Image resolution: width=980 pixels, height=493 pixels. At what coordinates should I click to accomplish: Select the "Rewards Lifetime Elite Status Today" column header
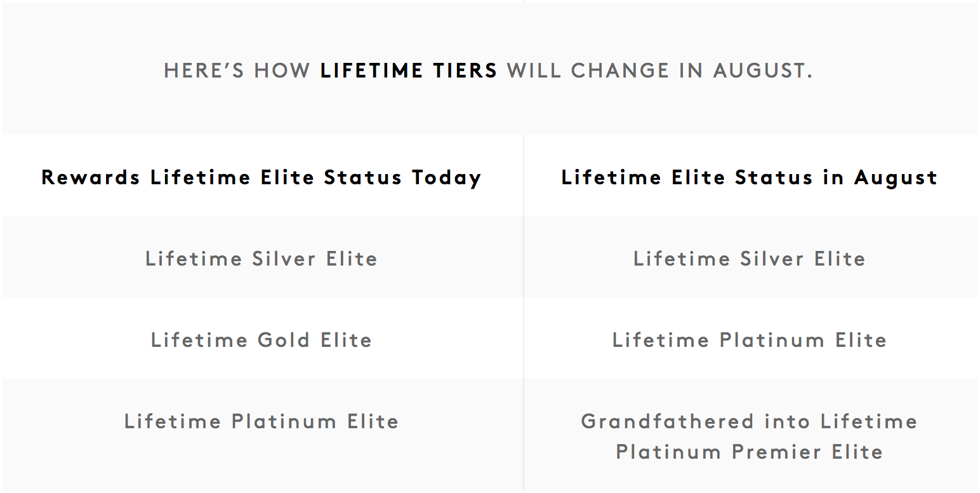(262, 177)
